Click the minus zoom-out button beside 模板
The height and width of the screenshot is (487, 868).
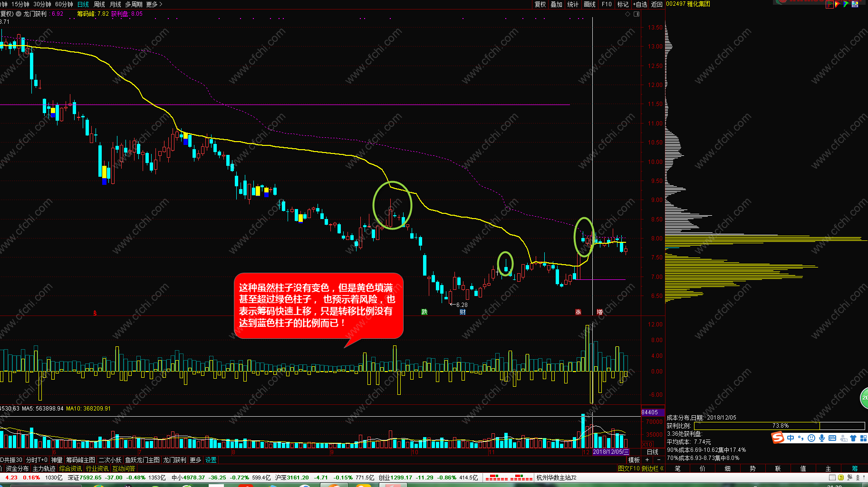pyautogui.click(x=659, y=460)
